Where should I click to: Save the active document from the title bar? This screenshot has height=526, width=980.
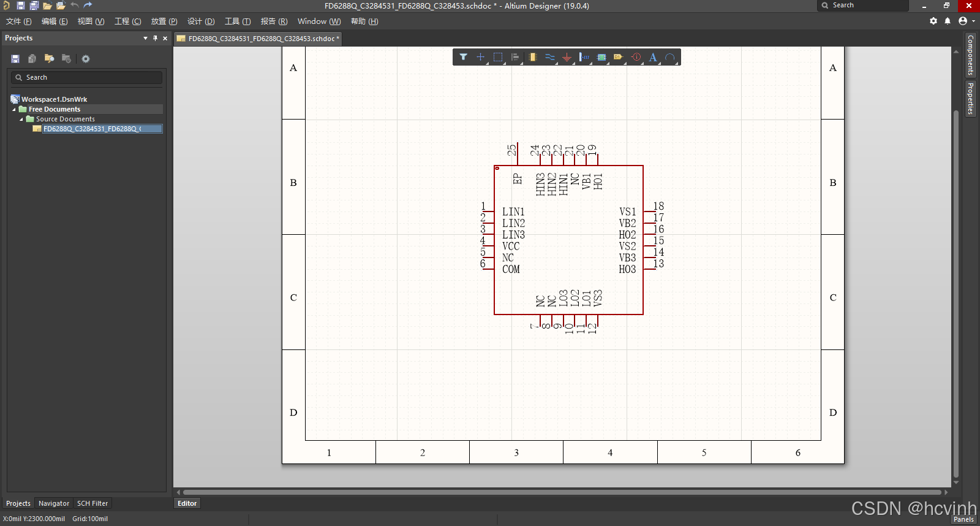click(x=20, y=6)
